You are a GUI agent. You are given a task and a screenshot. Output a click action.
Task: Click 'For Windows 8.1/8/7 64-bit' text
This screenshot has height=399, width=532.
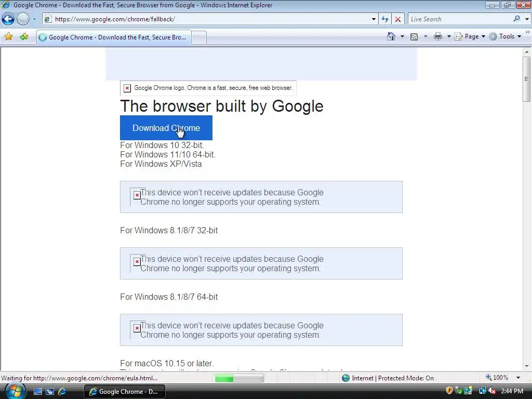tap(169, 297)
